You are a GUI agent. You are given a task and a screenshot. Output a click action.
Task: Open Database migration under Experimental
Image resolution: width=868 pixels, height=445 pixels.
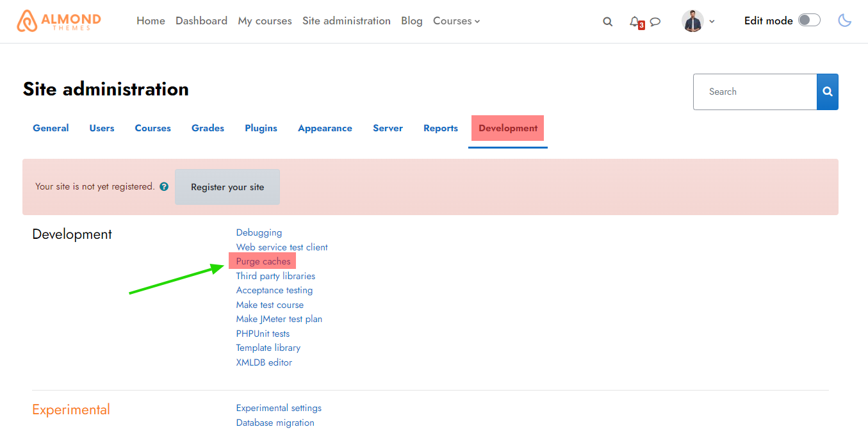click(x=275, y=423)
